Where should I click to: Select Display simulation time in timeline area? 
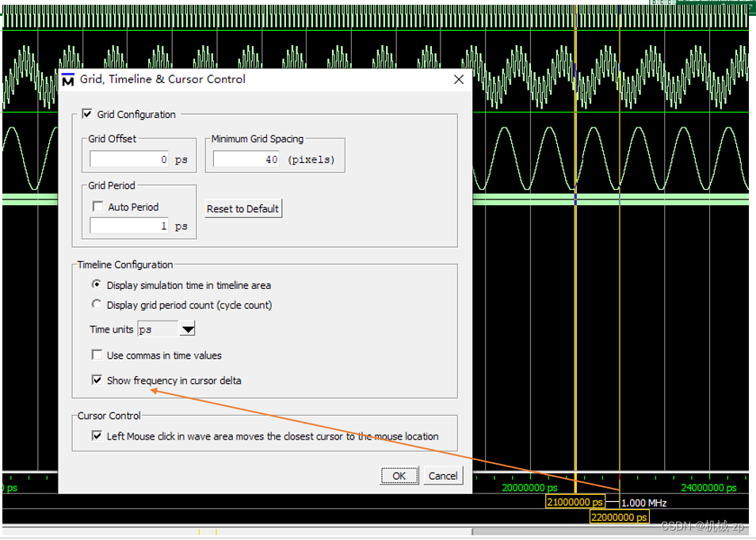tap(96, 285)
